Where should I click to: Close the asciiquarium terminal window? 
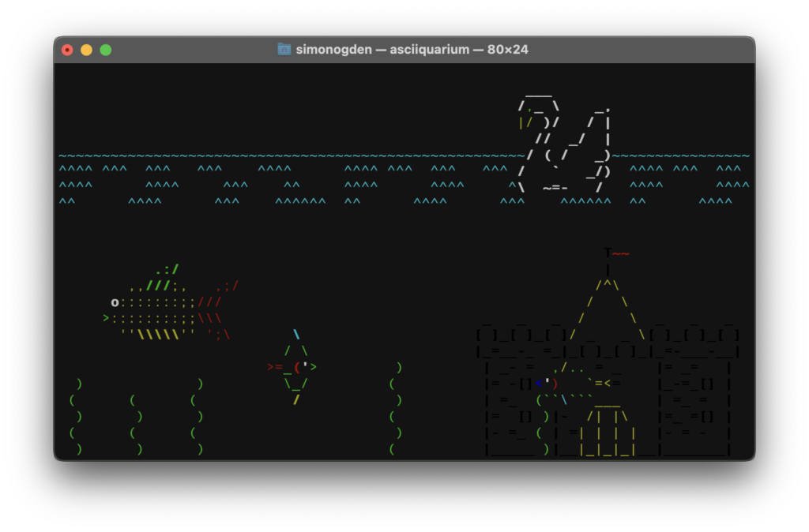67,50
